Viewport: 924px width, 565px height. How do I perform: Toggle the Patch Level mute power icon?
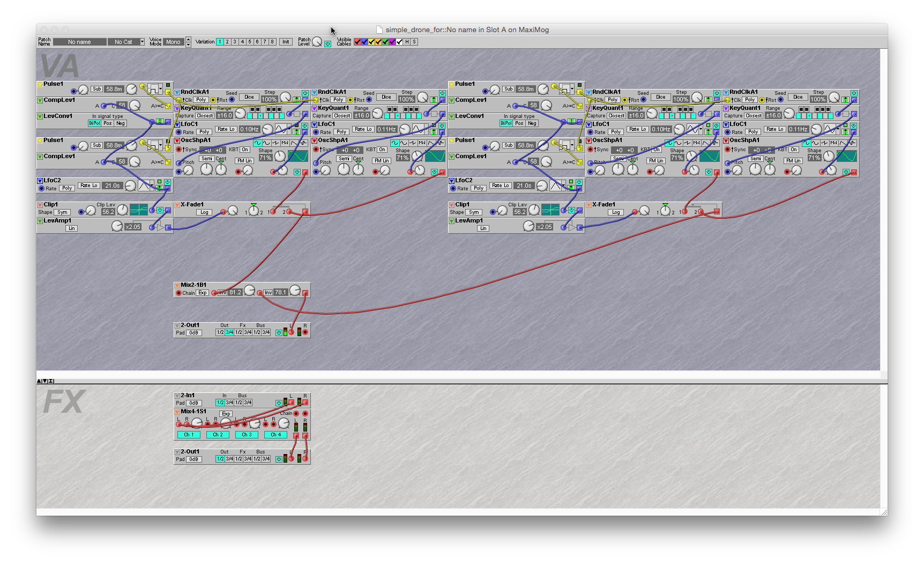[327, 44]
